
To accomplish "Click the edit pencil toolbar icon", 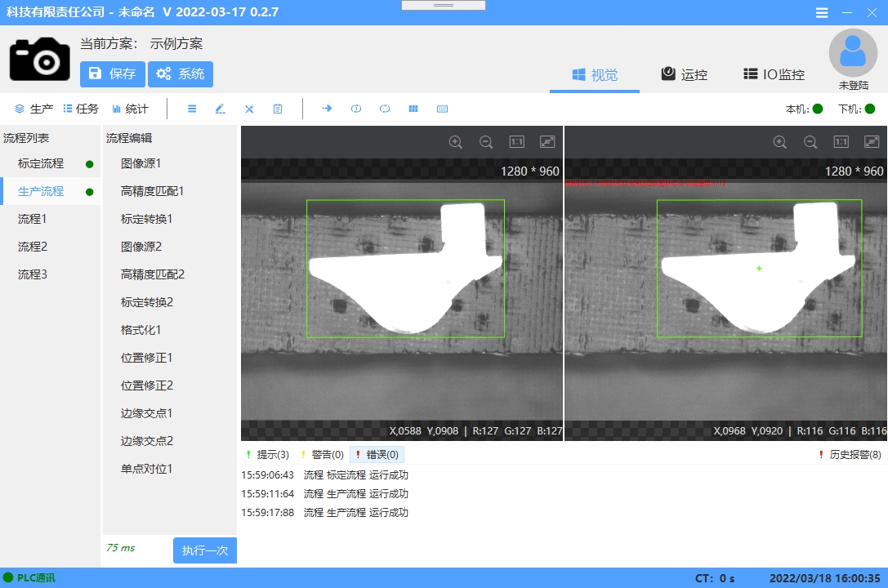I will coord(221,109).
